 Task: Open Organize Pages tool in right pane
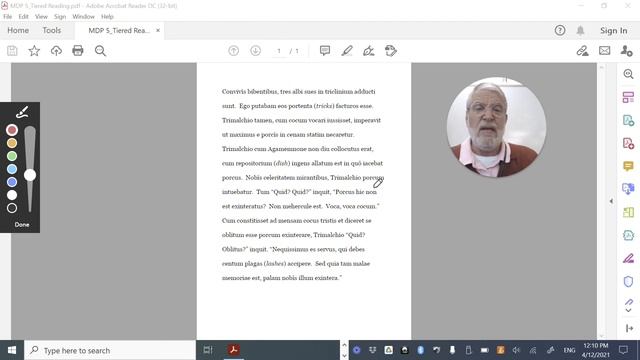[629, 97]
